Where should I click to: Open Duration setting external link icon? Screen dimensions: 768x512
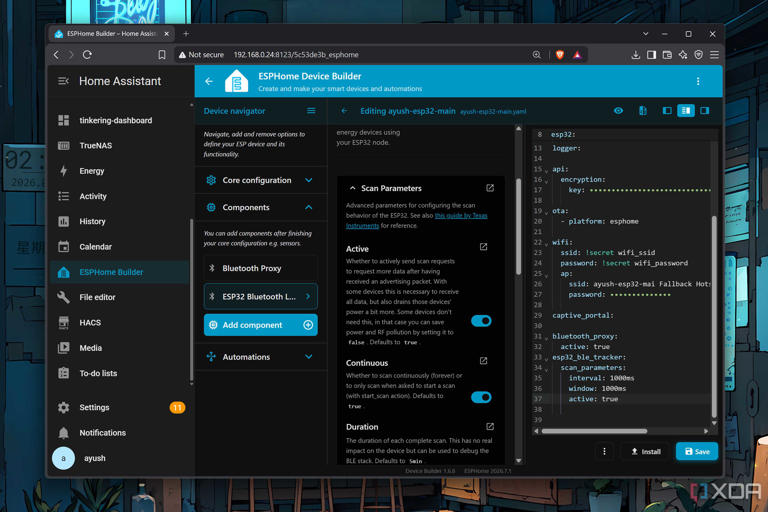click(490, 427)
